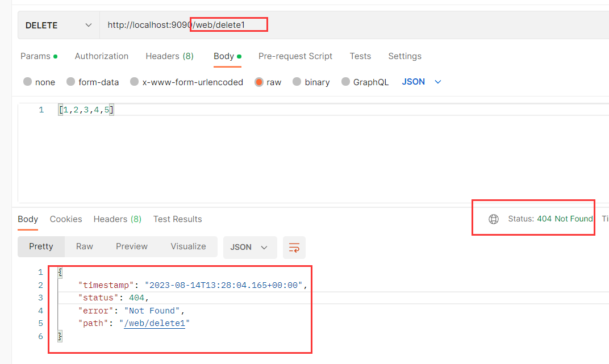This screenshot has width=609, height=364.
Task: Open the blue JSON raw format dropdown
Action: [x=422, y=82]
